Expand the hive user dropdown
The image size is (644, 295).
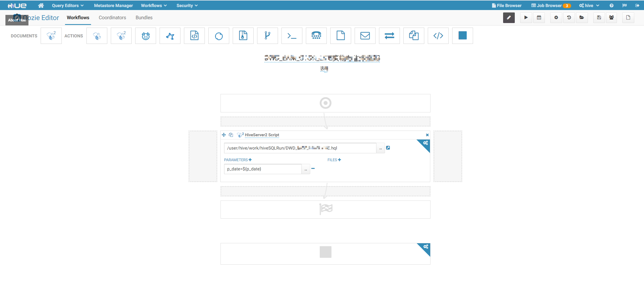(589, 5)
